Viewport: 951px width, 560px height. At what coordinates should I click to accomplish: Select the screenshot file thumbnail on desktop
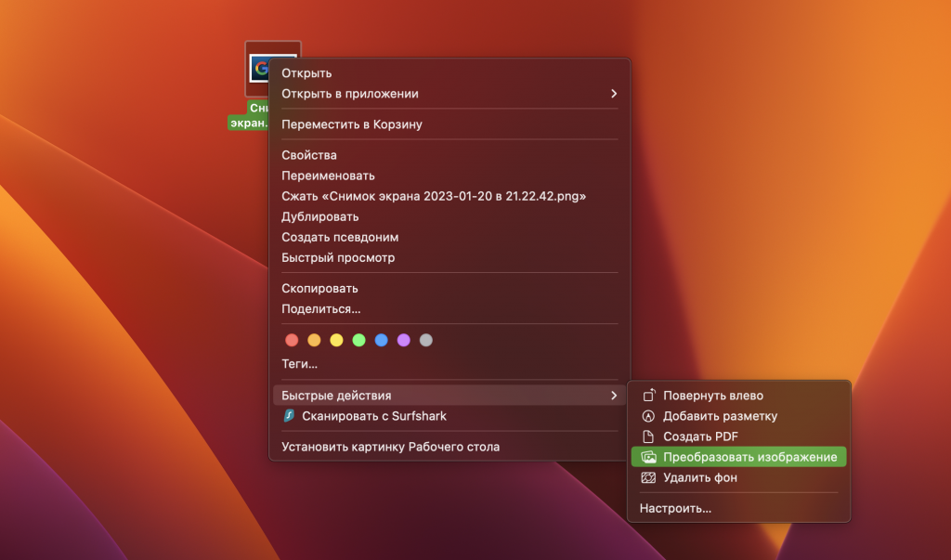272,69
